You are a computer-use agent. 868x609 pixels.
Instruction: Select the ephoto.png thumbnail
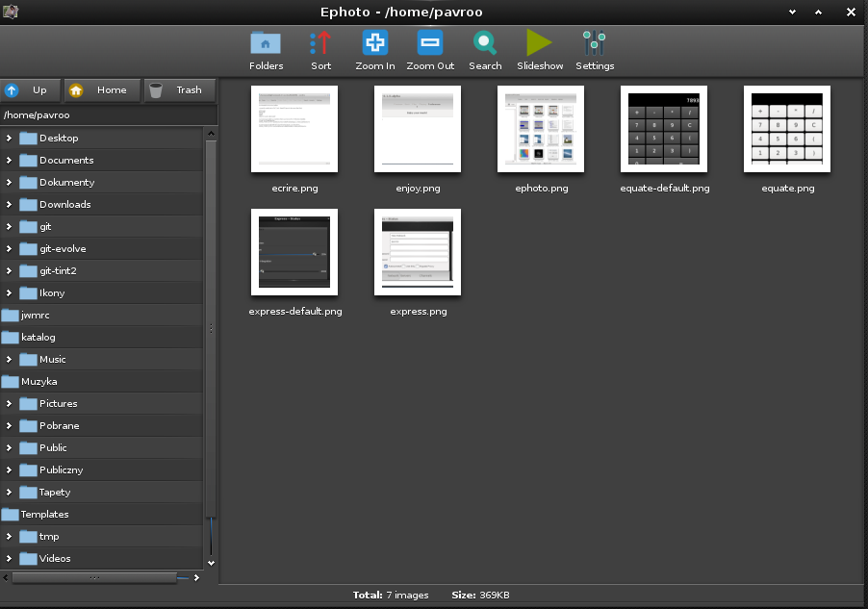pos(541,129)
